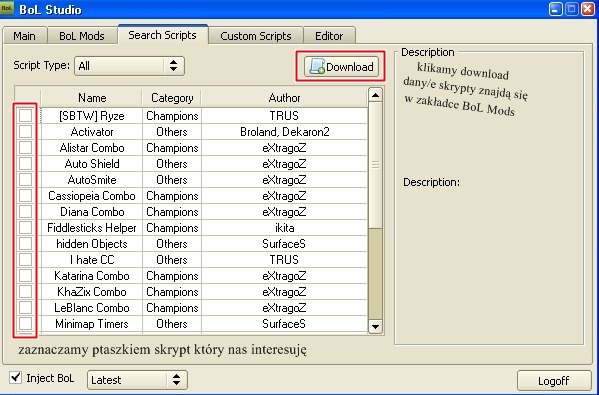
Task: Click the 'SurfaceS' author of hidden Objects
Action: click(x=284, y=244)
